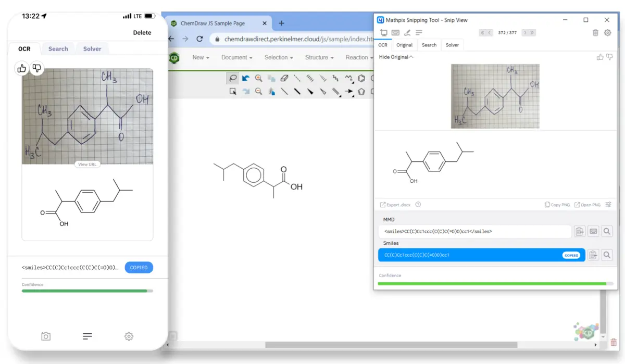The width and height of the screenshot is (625, 364).
Task: Expand the Document dropdown menu
Action: click(x=236, y=57)
